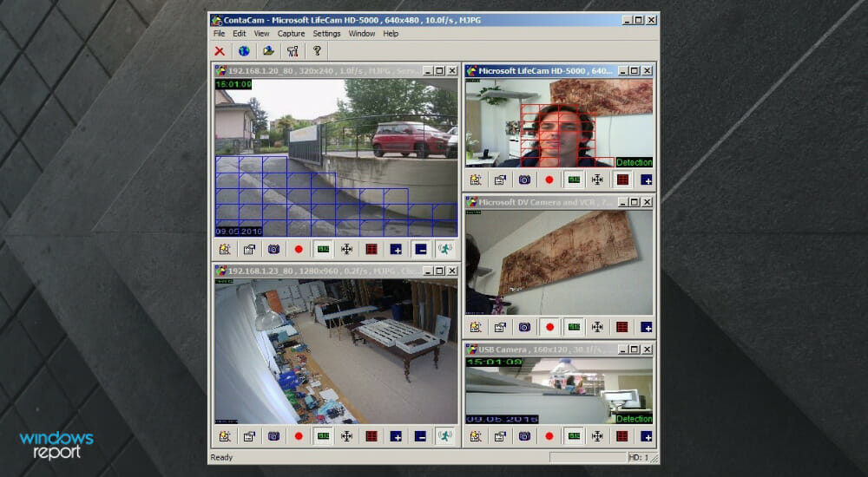Open the Window menu
The height and width of the screenshot is (477, 868).
pos(361,34)
